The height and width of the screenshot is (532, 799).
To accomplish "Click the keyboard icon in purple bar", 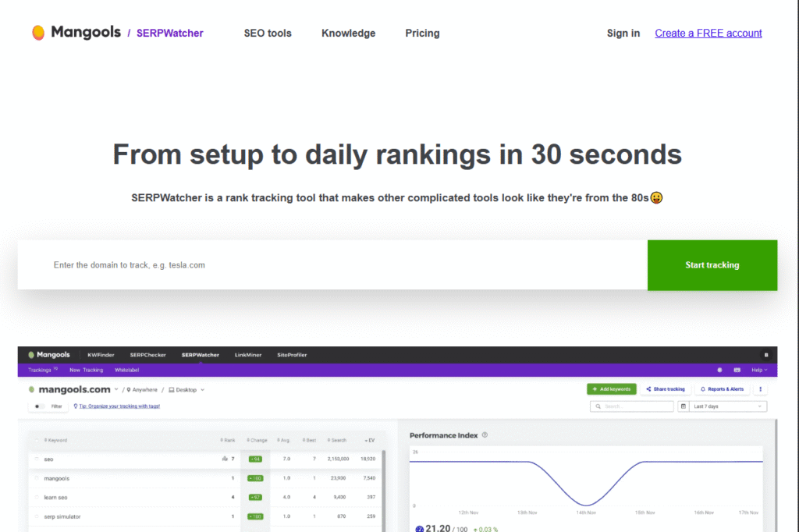I will [737, 370].
